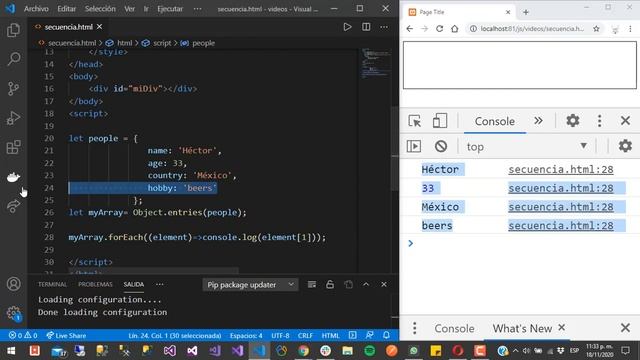Change the CRLF line ending
The height and width of the screenshot is (360, 640).
pos(305,336)
